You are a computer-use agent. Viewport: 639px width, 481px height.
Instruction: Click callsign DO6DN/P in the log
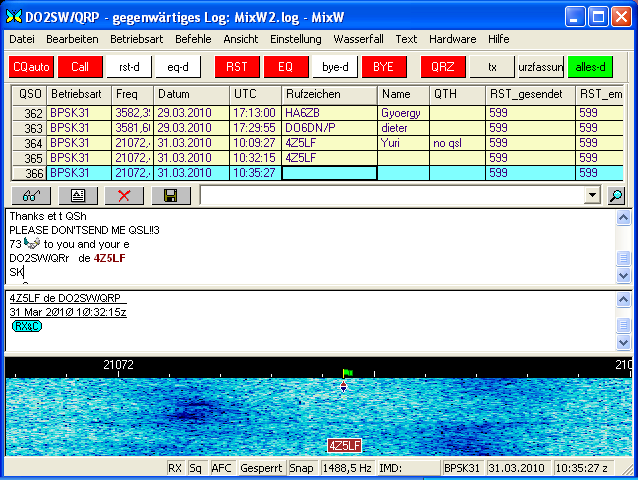[x=310, y=128]
